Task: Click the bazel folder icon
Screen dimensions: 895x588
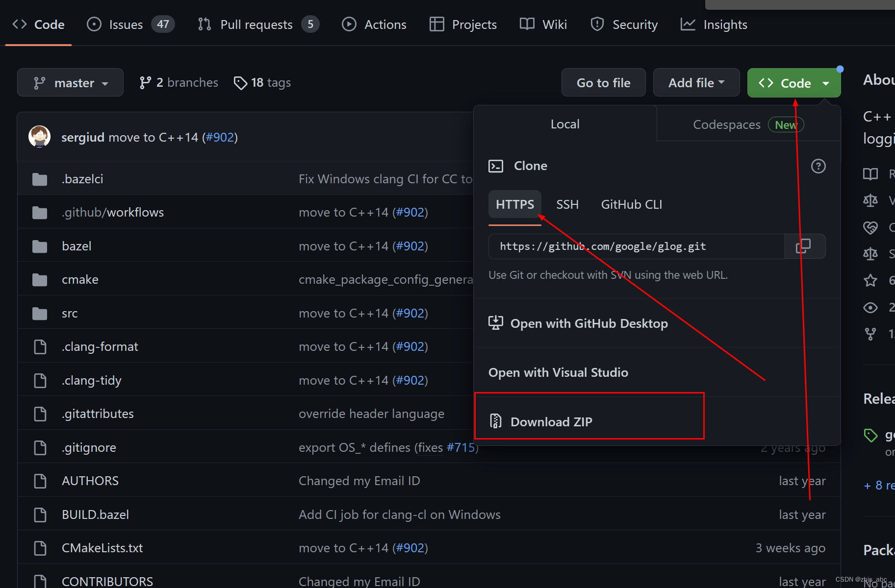Action: click(40, 246)
